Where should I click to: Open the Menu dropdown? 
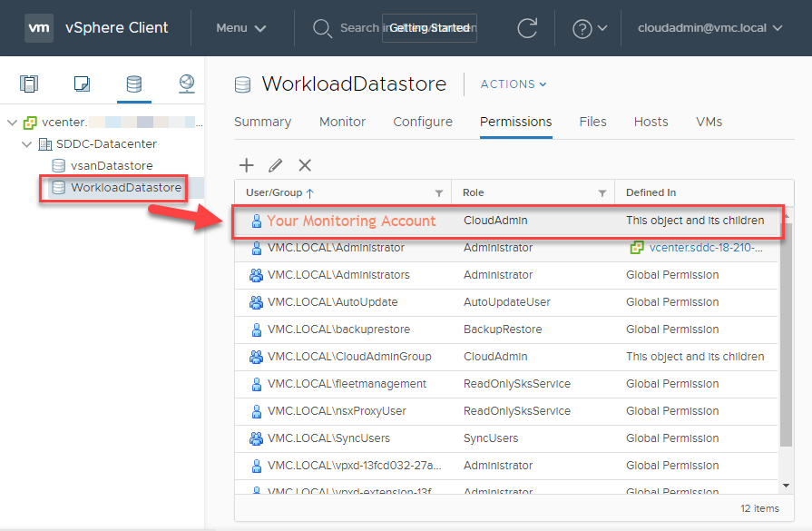tap(240, 28)
